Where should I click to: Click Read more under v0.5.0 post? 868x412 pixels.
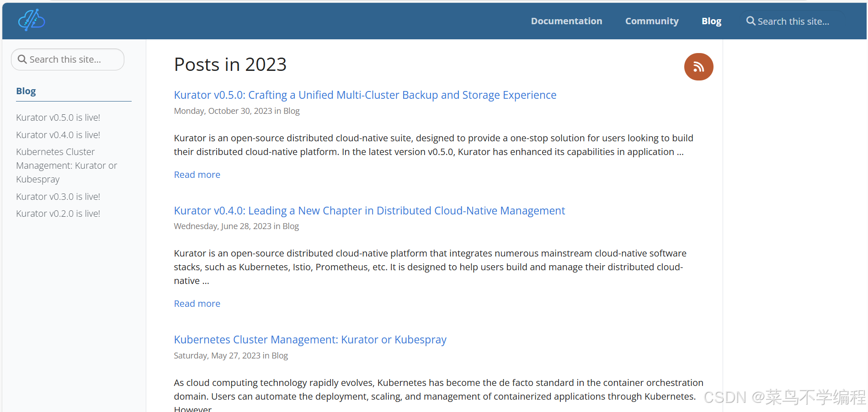coord(197,175)
